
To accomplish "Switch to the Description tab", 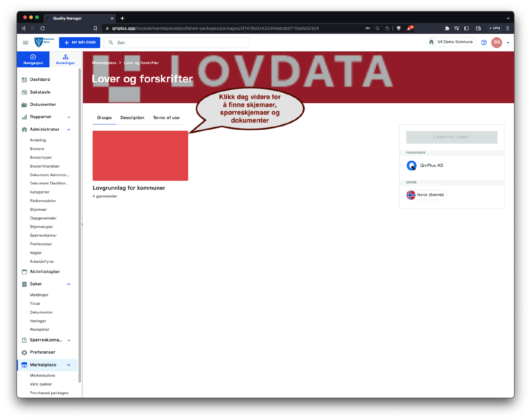I will pos(132,118).
